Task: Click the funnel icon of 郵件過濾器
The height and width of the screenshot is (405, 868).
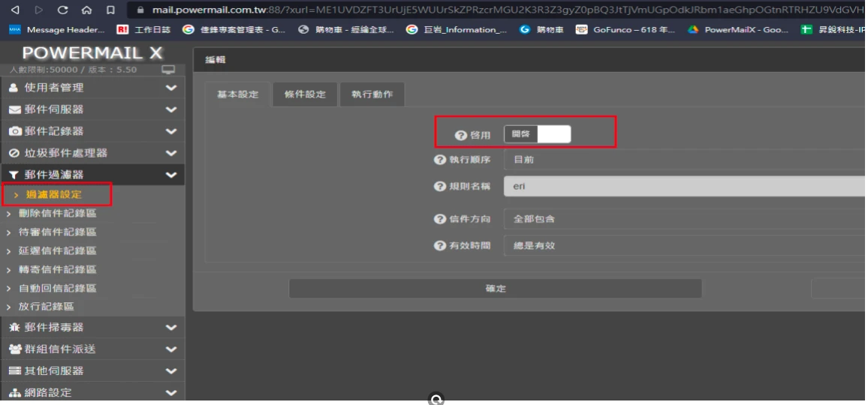Action: pos(14,175)
